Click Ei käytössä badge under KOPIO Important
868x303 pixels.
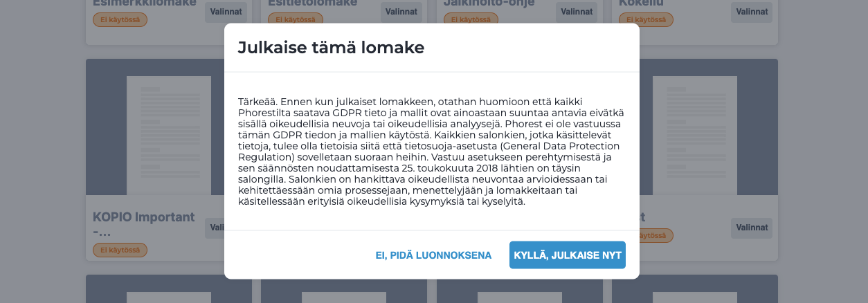[x=120, y=250]
